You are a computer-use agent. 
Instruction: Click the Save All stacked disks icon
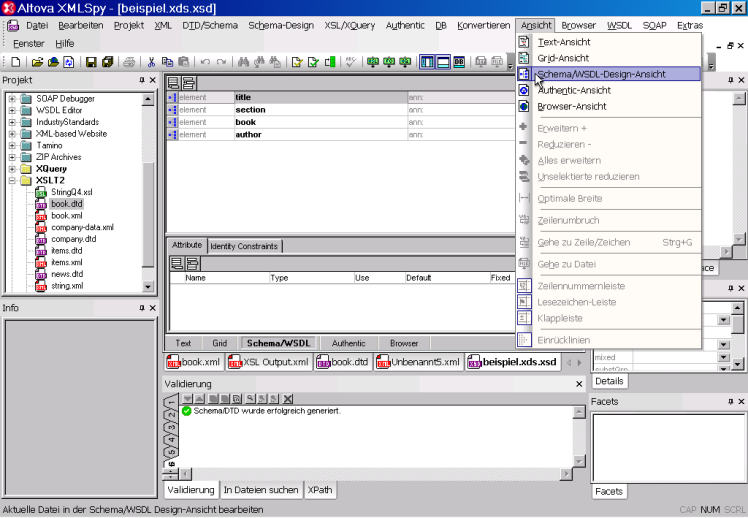click(107, 62)
